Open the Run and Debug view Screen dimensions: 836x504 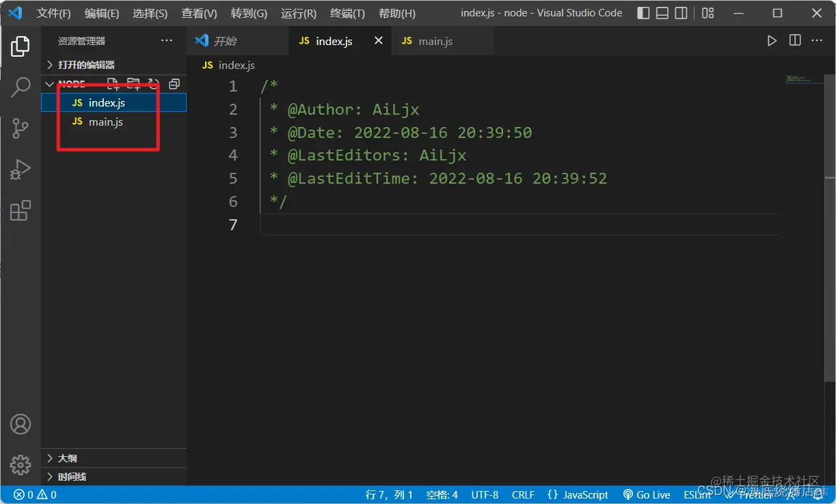21,169
